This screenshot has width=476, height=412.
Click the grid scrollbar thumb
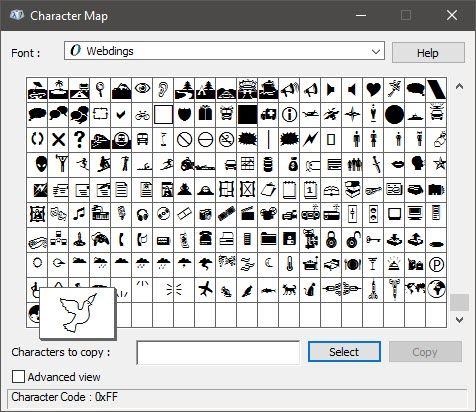coord(459,302)
